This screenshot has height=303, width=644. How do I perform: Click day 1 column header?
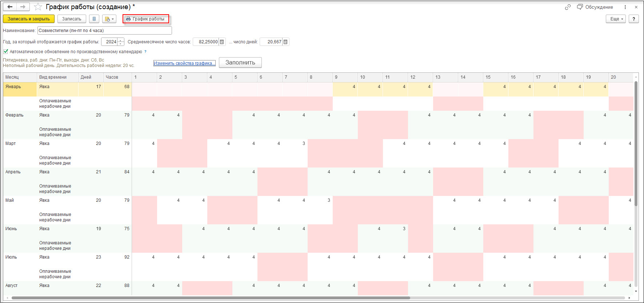[144, 77]
